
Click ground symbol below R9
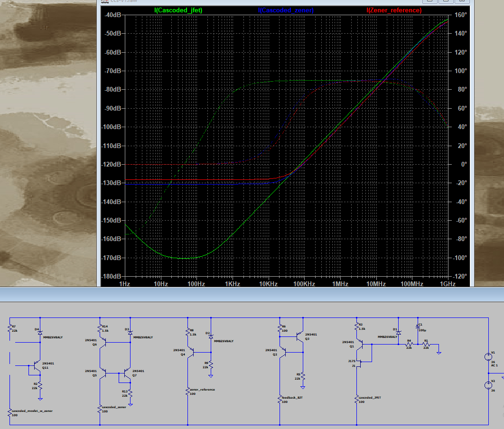click(x=211, y=376)
